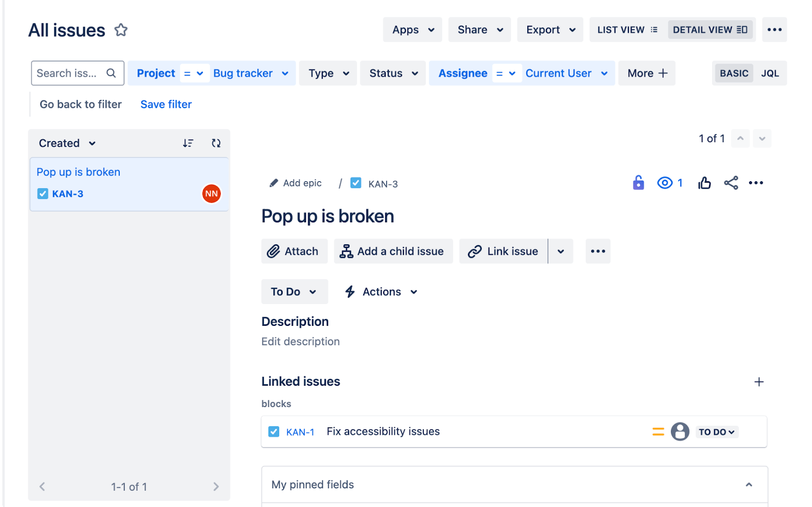
Task: Click the KAN-3 checkbox in the breadcrumb
Action: [356, 183]
